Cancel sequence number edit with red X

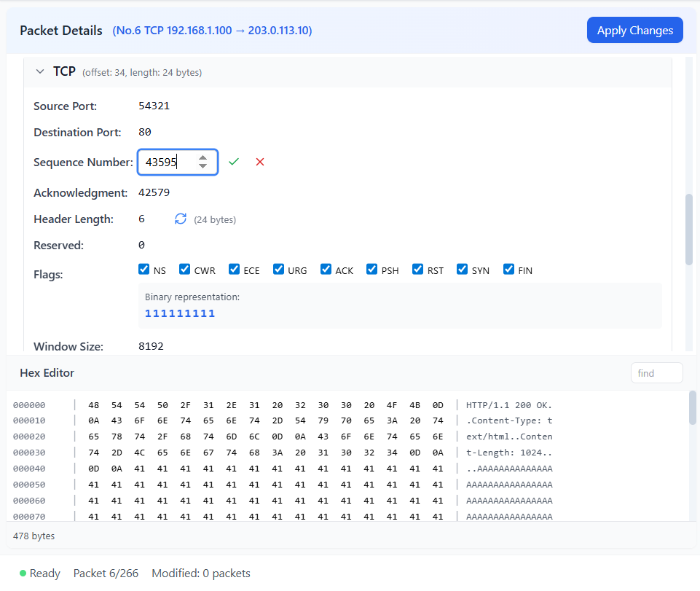point(260,162)
